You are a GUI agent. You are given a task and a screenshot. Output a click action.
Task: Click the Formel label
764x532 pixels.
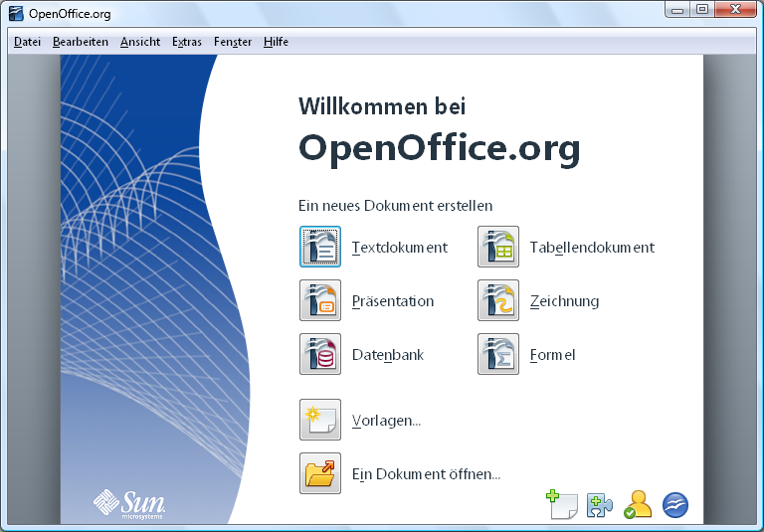pyautogui.click(x=552, y=355)
